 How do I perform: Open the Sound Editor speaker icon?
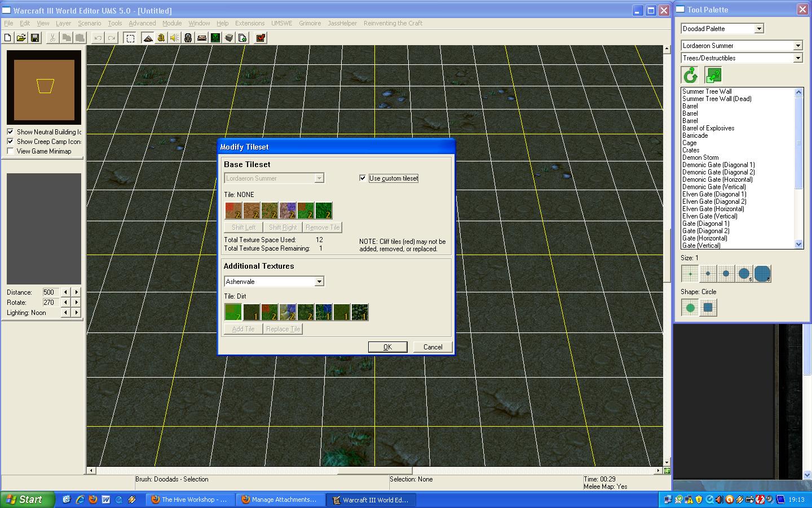click(175, 38)
